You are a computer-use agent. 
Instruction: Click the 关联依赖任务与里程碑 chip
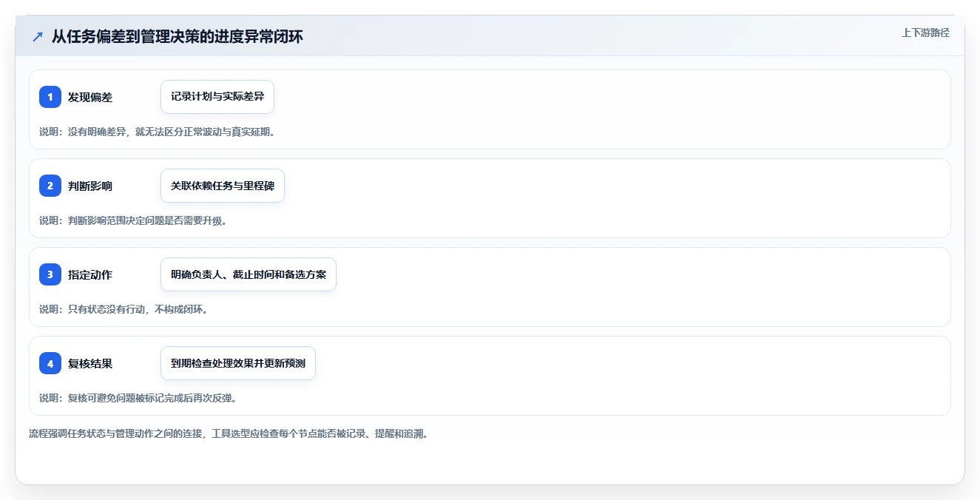coord(223,186)
